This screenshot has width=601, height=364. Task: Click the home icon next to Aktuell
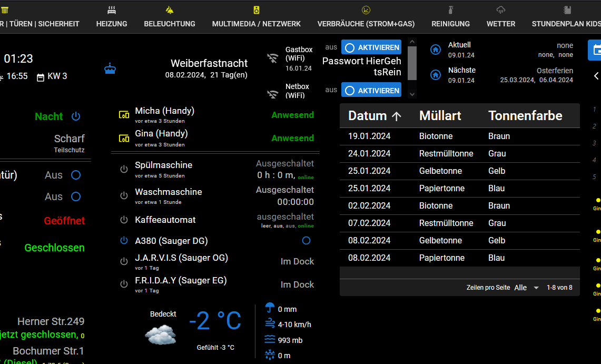click(436, 50)
